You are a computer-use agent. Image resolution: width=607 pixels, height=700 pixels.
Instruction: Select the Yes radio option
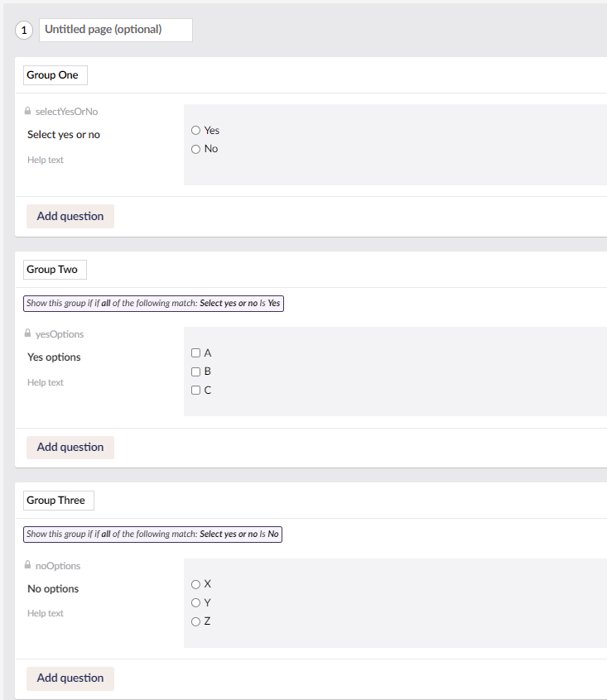[194, 130]
